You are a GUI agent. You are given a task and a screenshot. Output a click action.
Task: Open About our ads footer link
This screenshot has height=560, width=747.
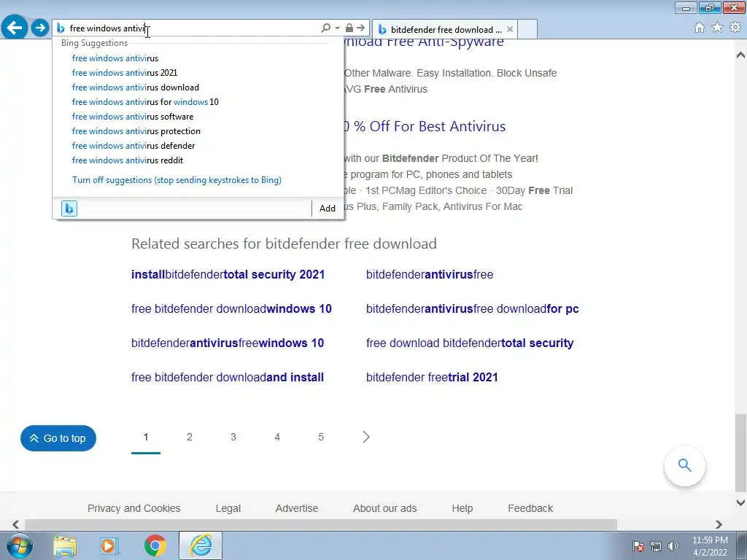click(x=385, y=508)
